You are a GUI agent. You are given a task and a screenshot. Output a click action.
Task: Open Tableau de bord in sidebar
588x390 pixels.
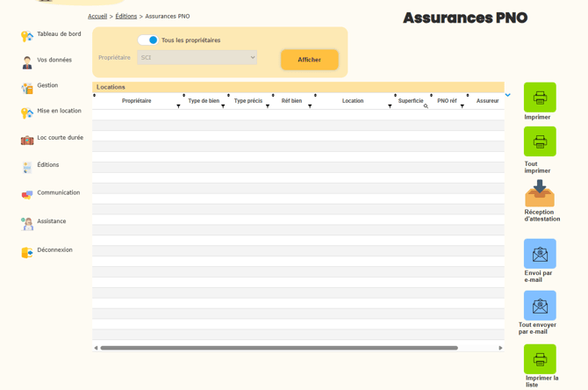[x=59, y=34]
